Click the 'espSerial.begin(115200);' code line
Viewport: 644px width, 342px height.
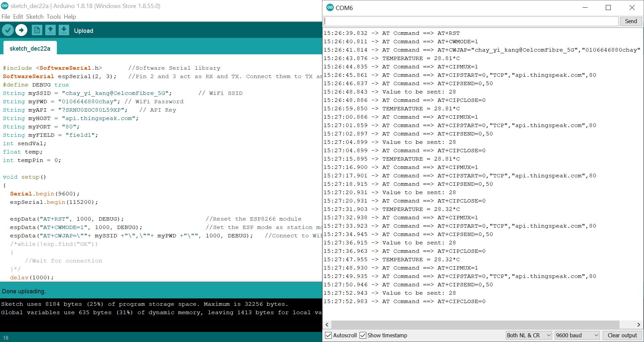(x=54, y=202)
